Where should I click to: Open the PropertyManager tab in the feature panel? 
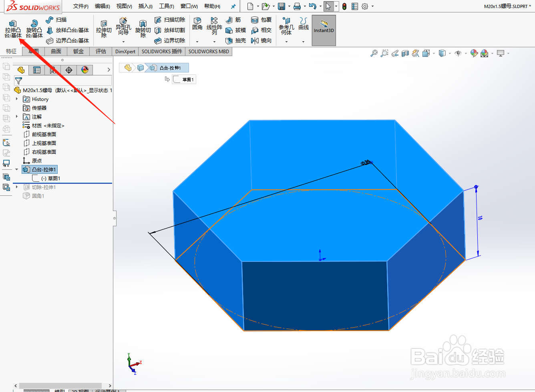37,70
